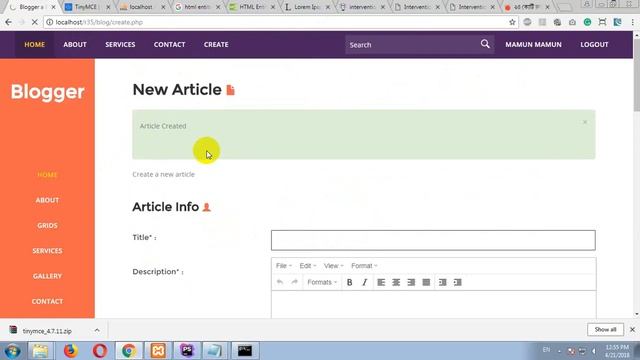
Task: Open Chrome menu three dots
Action: 632,22
